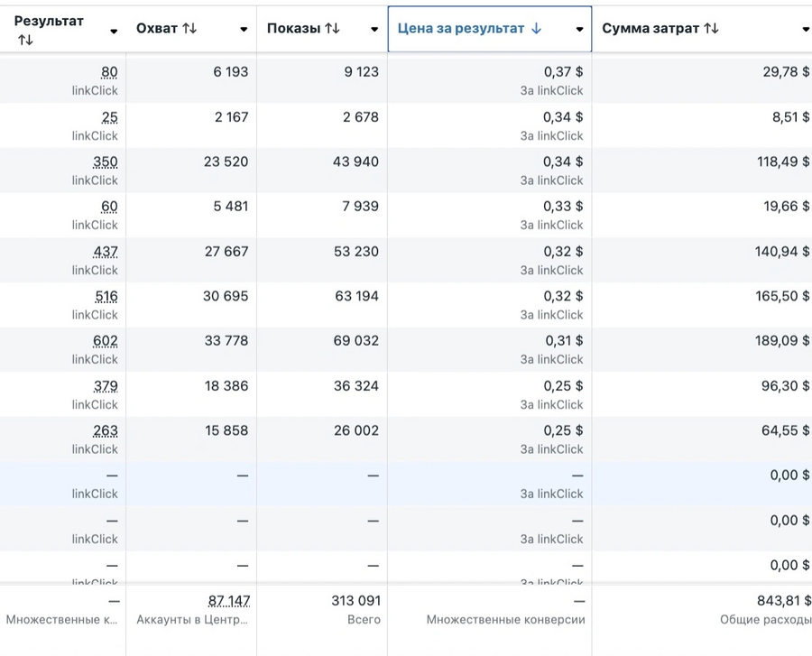Select impressions cell 26 002

point(356,430)
